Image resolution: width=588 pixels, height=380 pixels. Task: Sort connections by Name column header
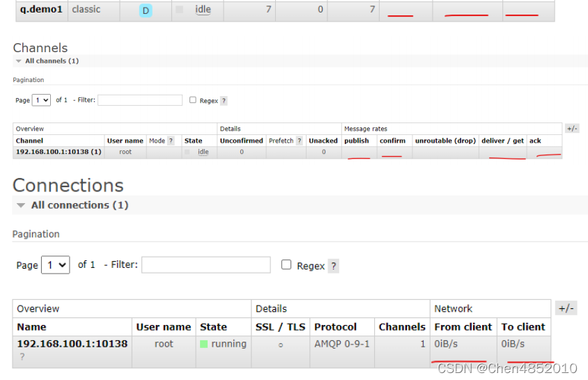pos(31,327)
